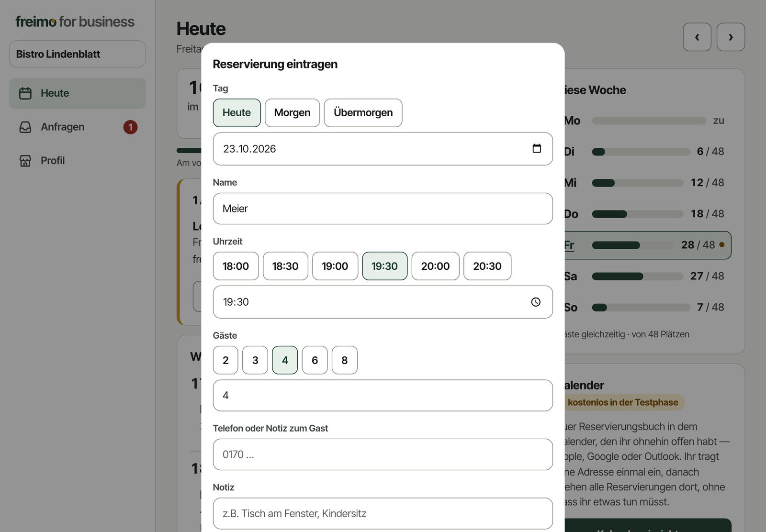The height and width of the screenshot is (532, 766).
Task: Open the Bistro Lindenblatt selector
Action: point(78,54)
